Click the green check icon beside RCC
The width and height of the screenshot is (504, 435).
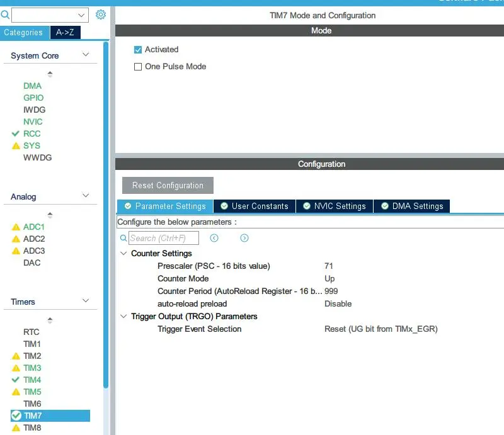tap(16, 133)
